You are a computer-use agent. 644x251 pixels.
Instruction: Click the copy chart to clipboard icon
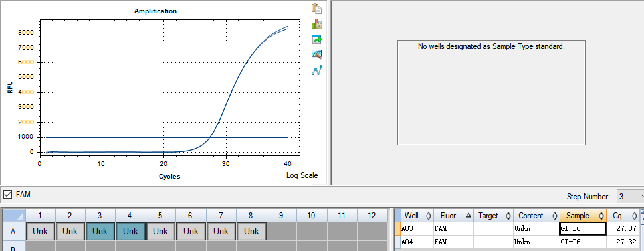[x=316, y=9]
